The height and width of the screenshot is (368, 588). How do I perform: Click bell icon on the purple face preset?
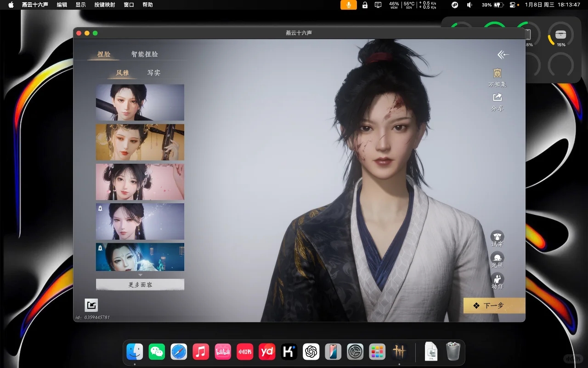[x=100, y=208]
